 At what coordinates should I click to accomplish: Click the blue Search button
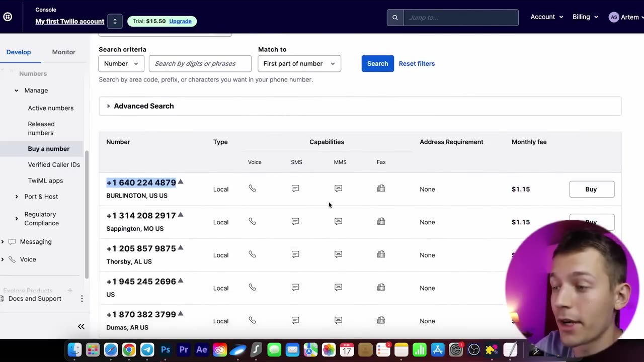click(377, 63)
